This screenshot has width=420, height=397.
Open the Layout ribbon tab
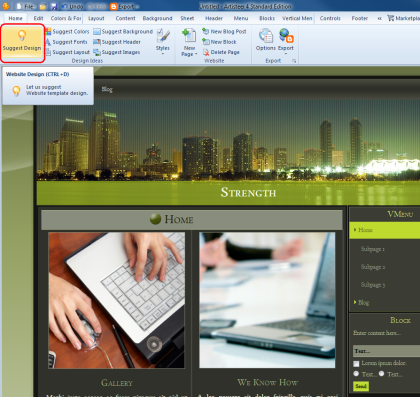[x=96, y=18]
